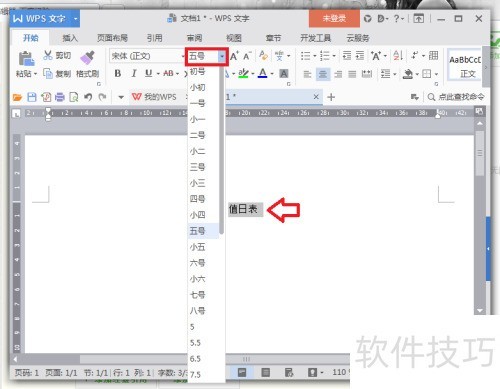The height and width of the screenshot is (389, 500).
Task: Toggle underline formatting
Action: coord(149,73)
